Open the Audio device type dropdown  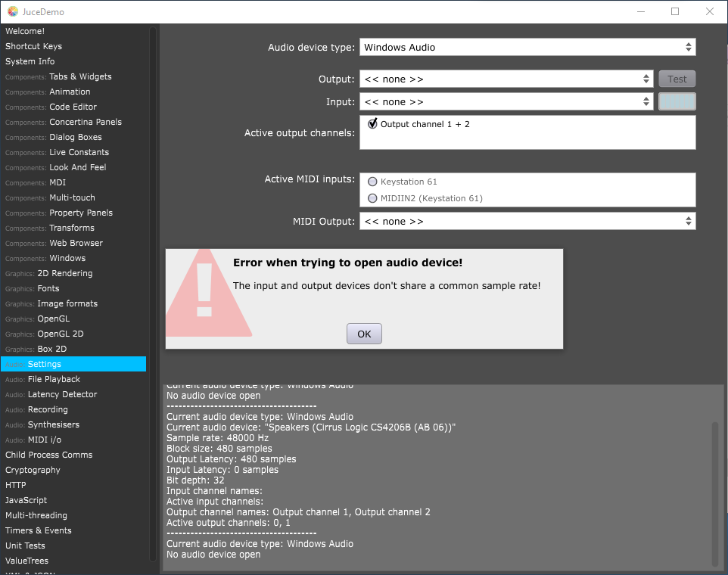click(x=527, y=47)
